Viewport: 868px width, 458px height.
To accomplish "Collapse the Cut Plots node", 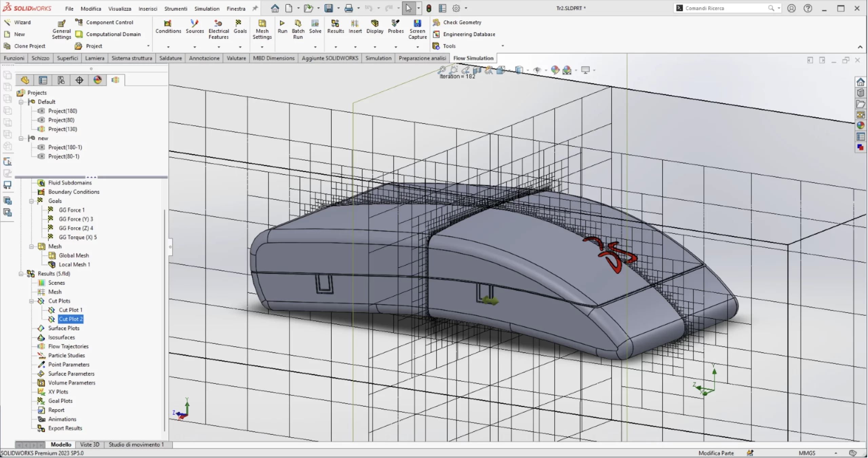I will 32,301.
